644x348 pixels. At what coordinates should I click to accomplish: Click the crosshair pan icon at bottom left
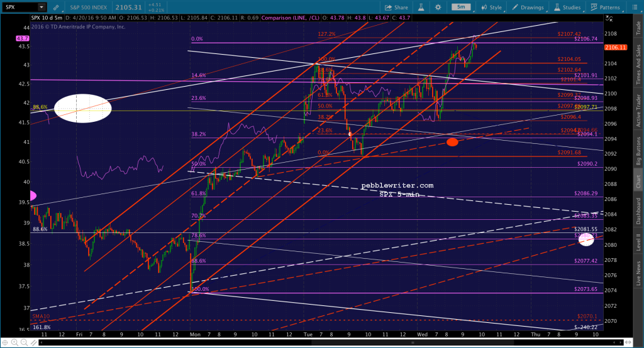tap(5, 342)
